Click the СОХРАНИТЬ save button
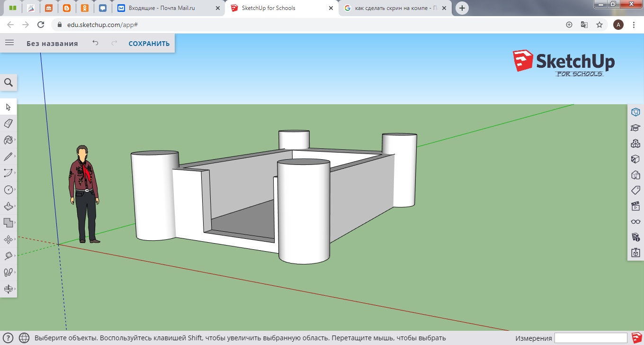This screenshot has height=345, width=644. [149, 44]
